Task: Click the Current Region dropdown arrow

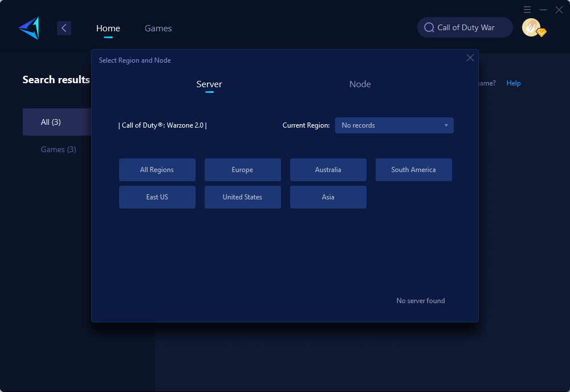Action: click(x=446, y=125)
